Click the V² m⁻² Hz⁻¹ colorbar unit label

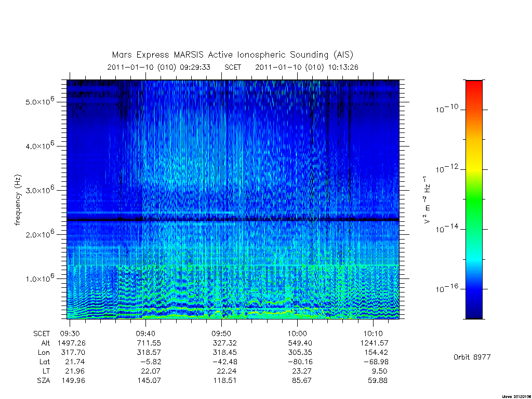pyautogui.click(x=427, y=200)
